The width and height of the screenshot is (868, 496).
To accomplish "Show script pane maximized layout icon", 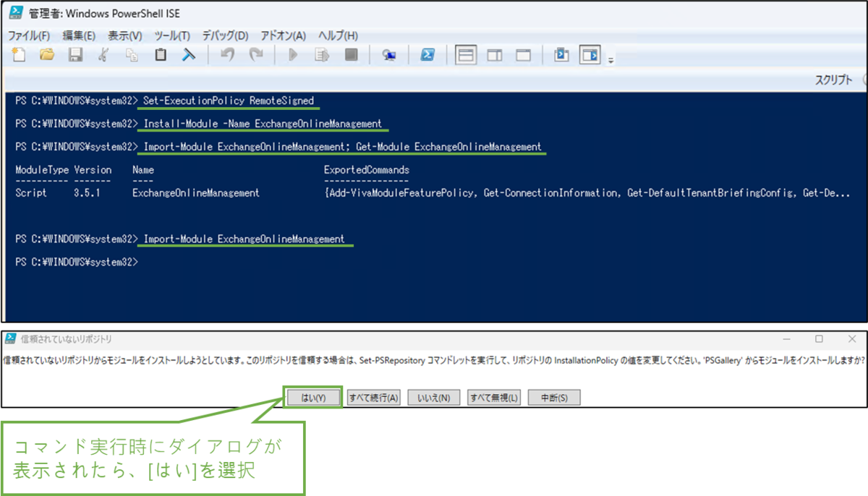I will point(523,55).
